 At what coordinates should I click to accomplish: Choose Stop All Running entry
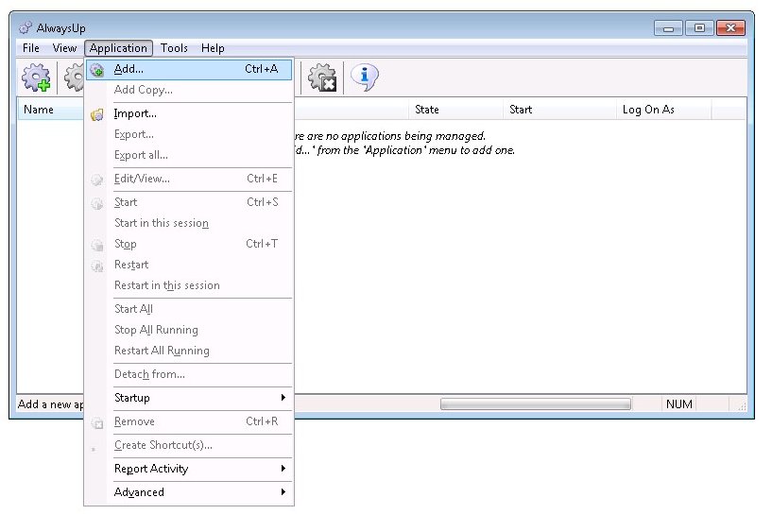pos(189,330)
